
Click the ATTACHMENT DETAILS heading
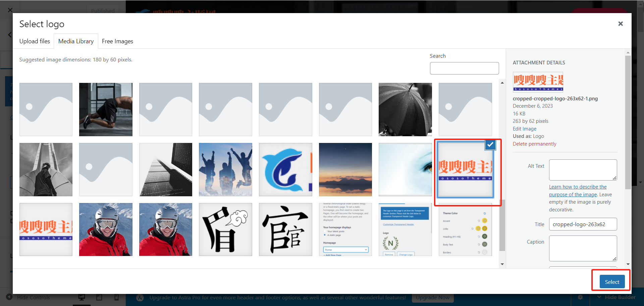(x=539, y=63)
